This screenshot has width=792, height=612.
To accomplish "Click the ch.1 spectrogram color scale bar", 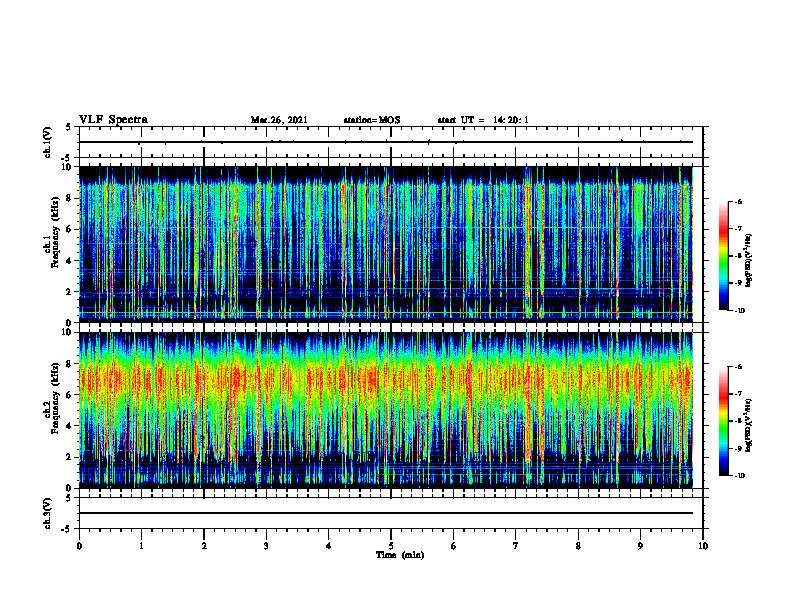I will coord(724,256).
